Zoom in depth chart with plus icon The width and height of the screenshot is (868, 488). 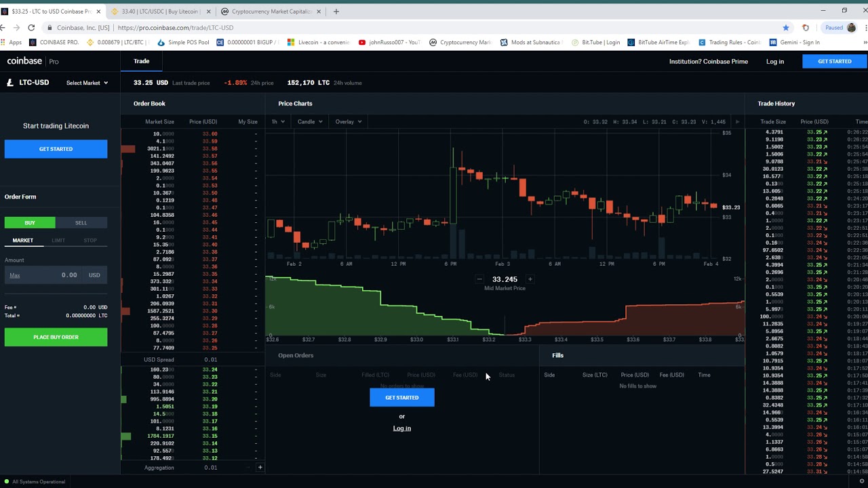[530, 279]
